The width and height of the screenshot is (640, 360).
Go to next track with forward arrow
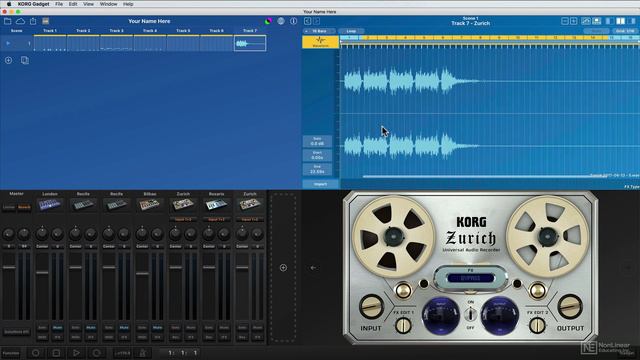coord(316,21)
